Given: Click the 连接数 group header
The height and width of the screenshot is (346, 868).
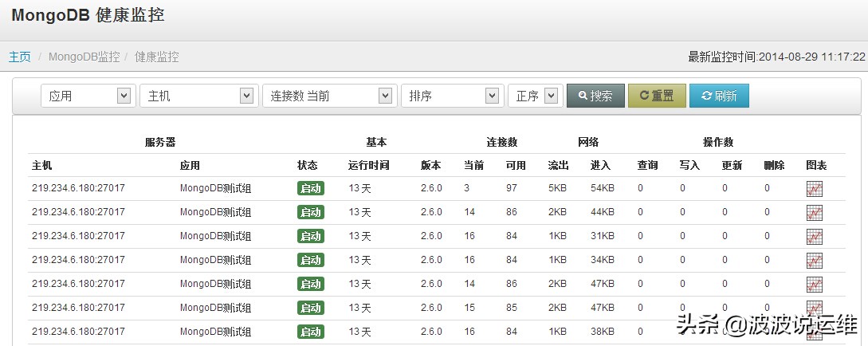Looking at the screenshot, I should [502, 142].
